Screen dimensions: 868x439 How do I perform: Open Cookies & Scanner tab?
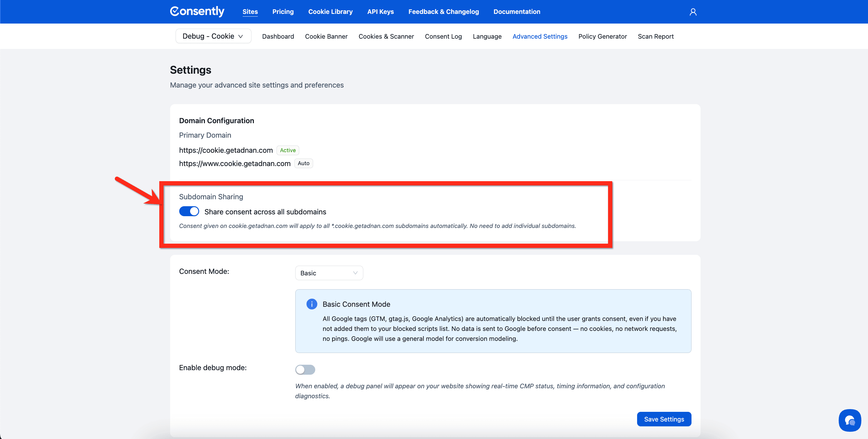tap(386, 36)
